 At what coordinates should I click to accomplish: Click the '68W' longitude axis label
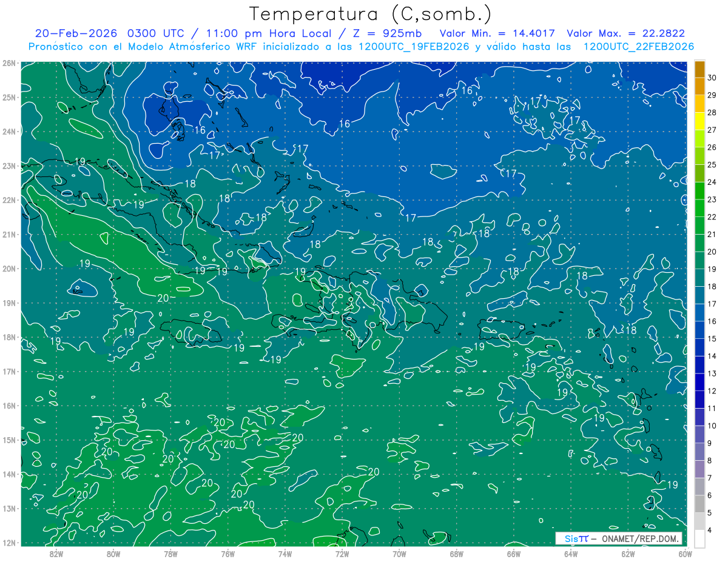click(456, 554)
